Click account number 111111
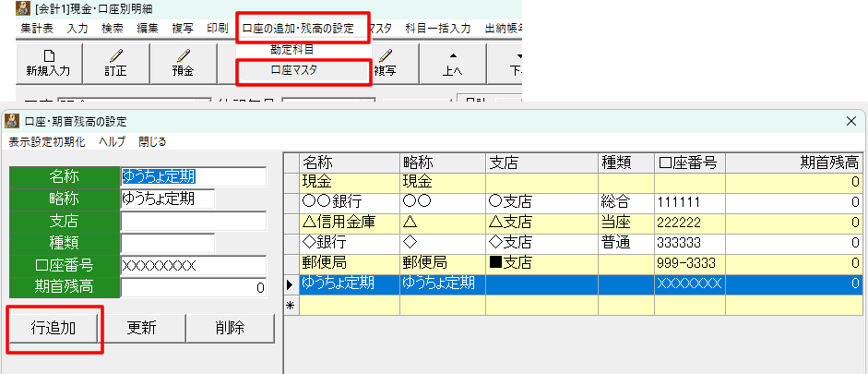 pyautogui.click(x=690, y=202)
